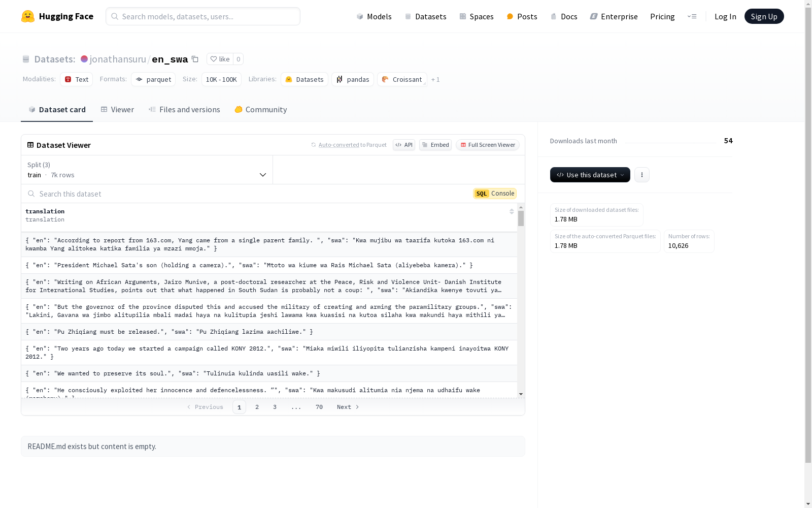Expand the Split train dropdown
The width and height of the screenshot is (812, 508).
pyautogui.click(x=147, y=170)
